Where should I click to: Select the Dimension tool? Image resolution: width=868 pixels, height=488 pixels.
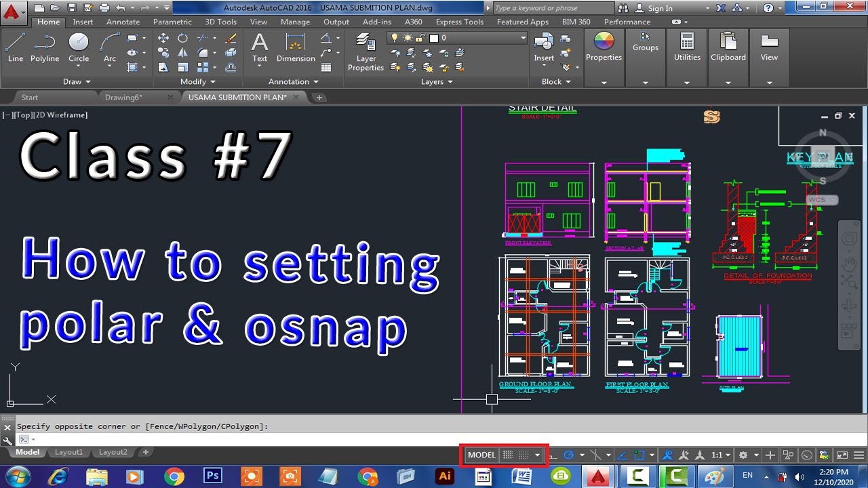[x=296, y=47]
